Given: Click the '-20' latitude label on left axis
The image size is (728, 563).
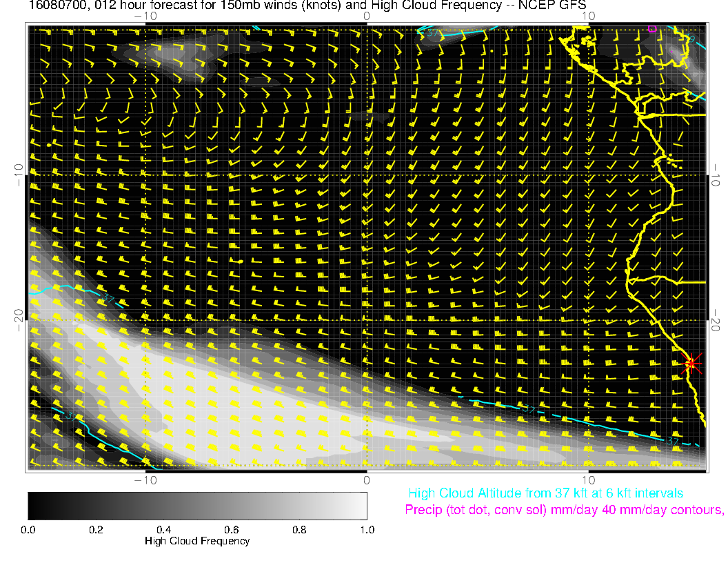Looking at the screenshot, I should [19, 319].
